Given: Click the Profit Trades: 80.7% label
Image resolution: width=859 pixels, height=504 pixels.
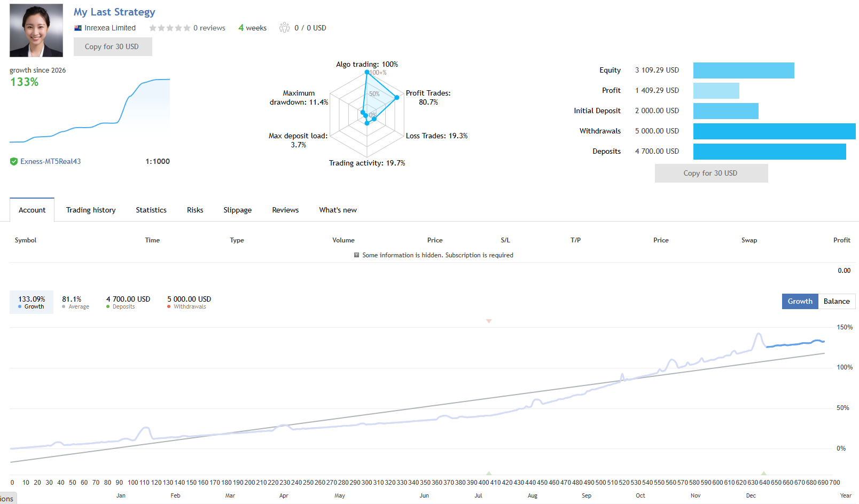Looking at the screenshot, I should pyautogui.click(x=428, y=98).
